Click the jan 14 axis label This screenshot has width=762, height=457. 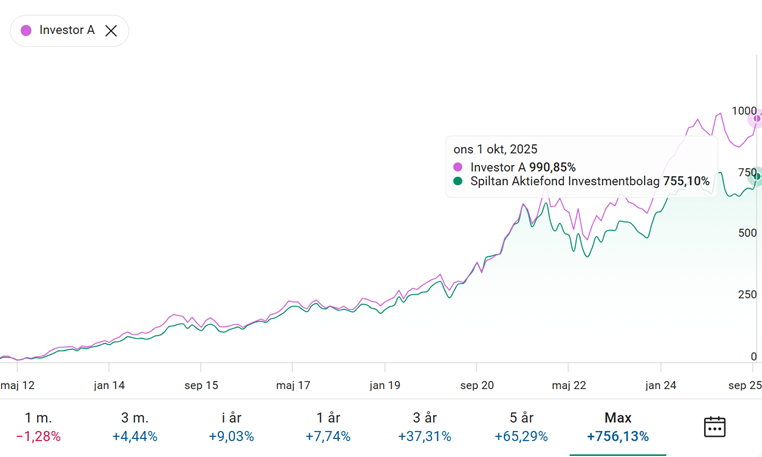[x=109, y=386]
